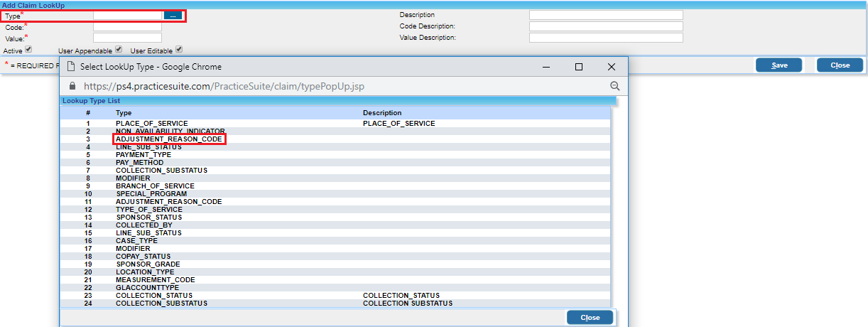Click the Type lookup ellipsis button
The height and width of the screenshot is (327, 868).
pyautogui.click(x=173, y=15)
